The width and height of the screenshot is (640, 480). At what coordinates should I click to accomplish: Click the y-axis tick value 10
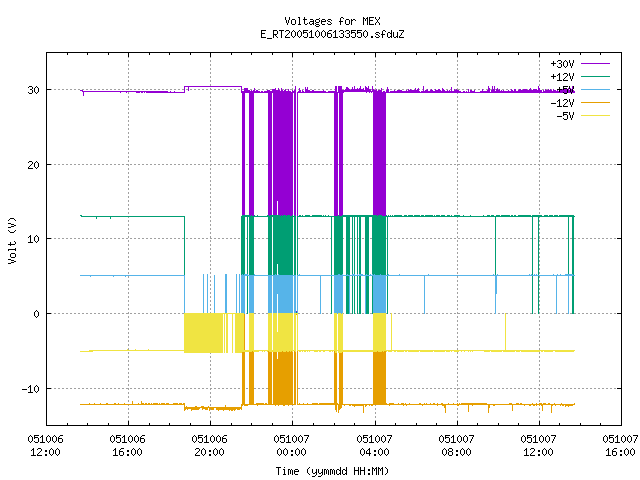[33, 239]
